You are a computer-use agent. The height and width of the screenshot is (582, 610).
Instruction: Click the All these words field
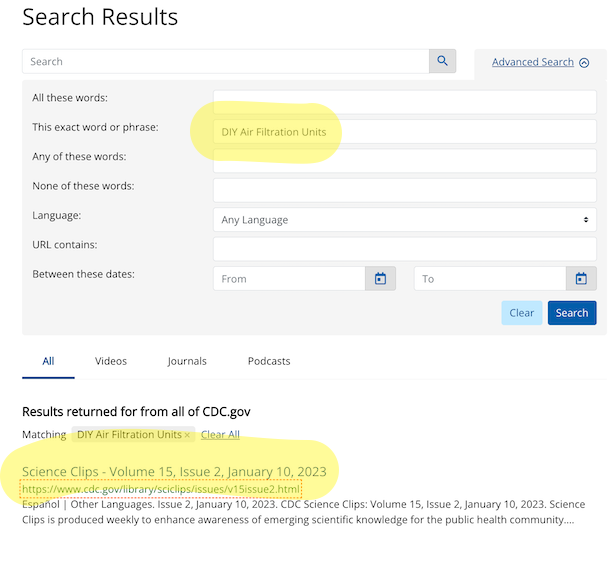point(404,102)
